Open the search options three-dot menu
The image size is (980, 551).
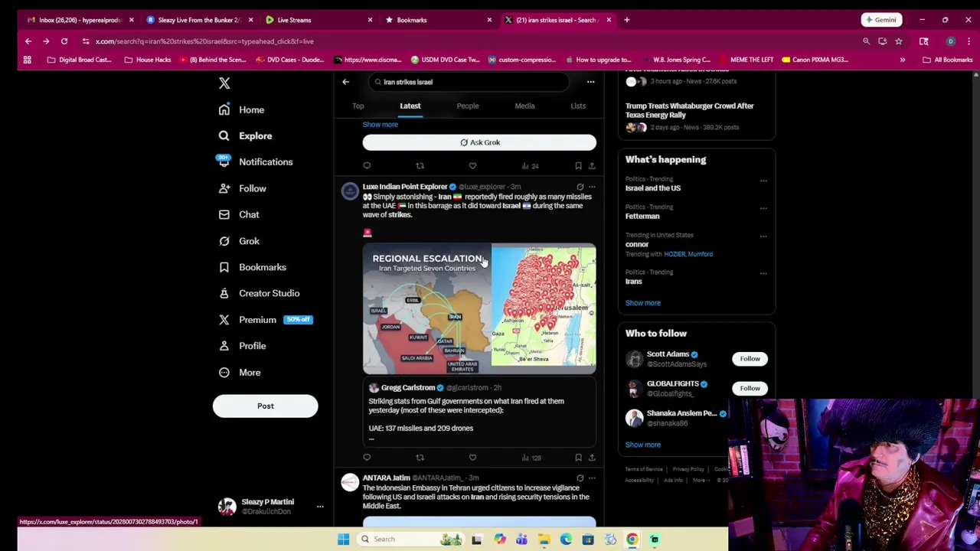pyautogui.click(x=590, y=82)
